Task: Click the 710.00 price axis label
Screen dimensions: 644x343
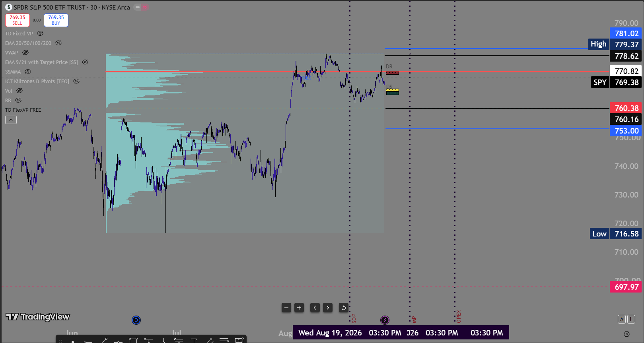Action: [626, 252]
